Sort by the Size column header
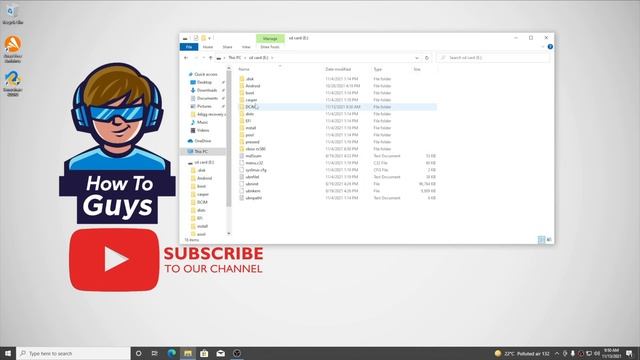 coord(417,69)
